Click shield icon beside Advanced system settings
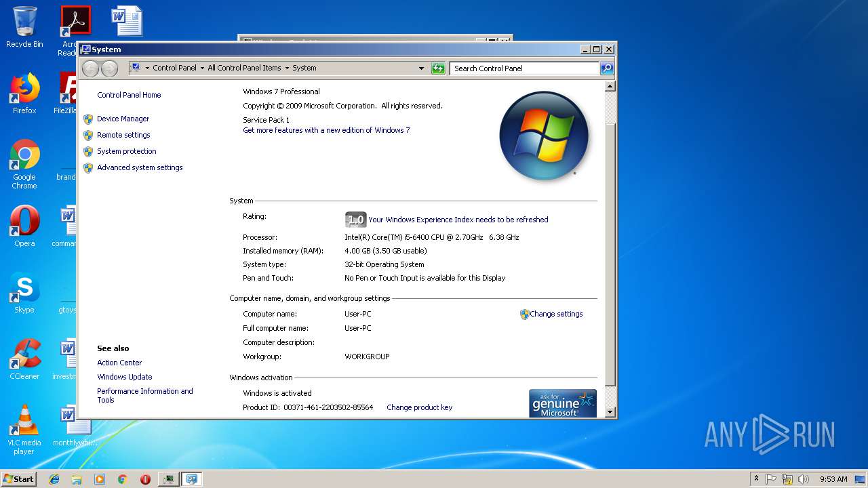Screen dimensions: 868x488 pyautogui.click(x=88, y=167)
